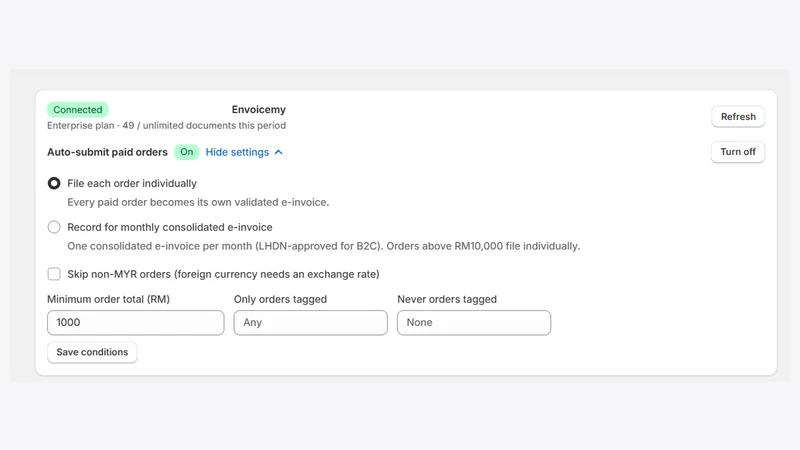
Task: Click 'Every paid order becomes' description text
Action: pos(198,202)
